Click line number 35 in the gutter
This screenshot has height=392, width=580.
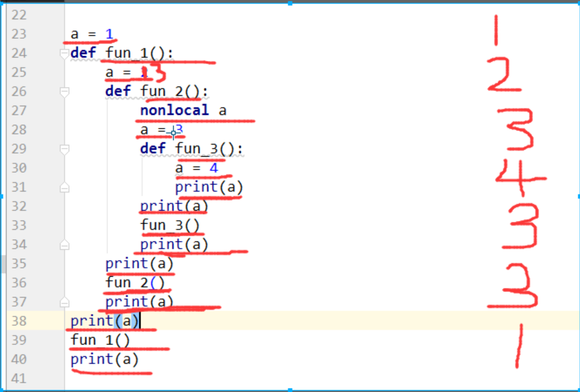point(19,264)
